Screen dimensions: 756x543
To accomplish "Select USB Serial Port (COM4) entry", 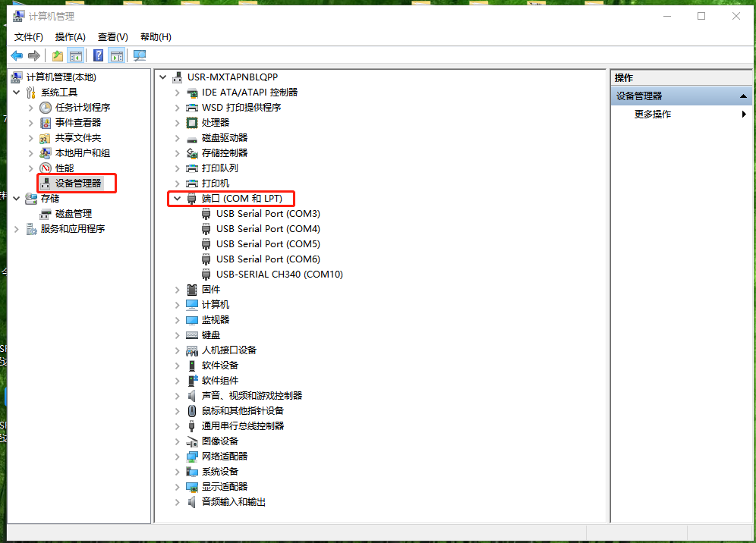I will pos(268,229).
